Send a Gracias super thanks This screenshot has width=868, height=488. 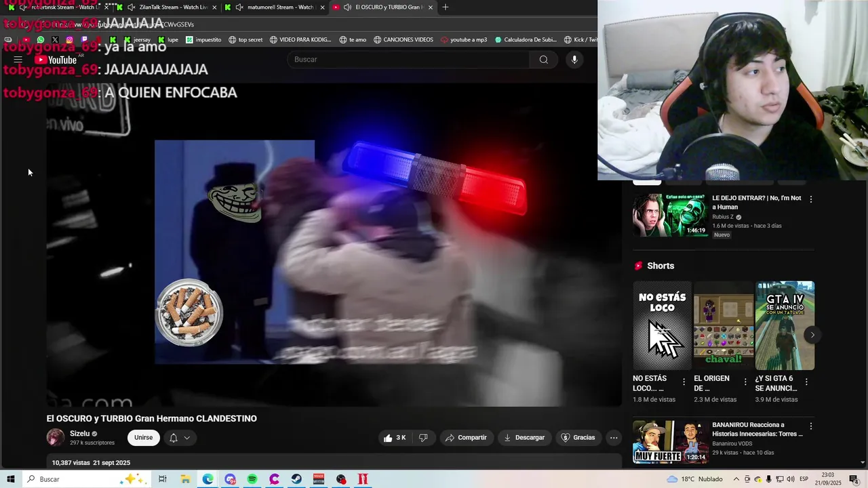[578, 438]
